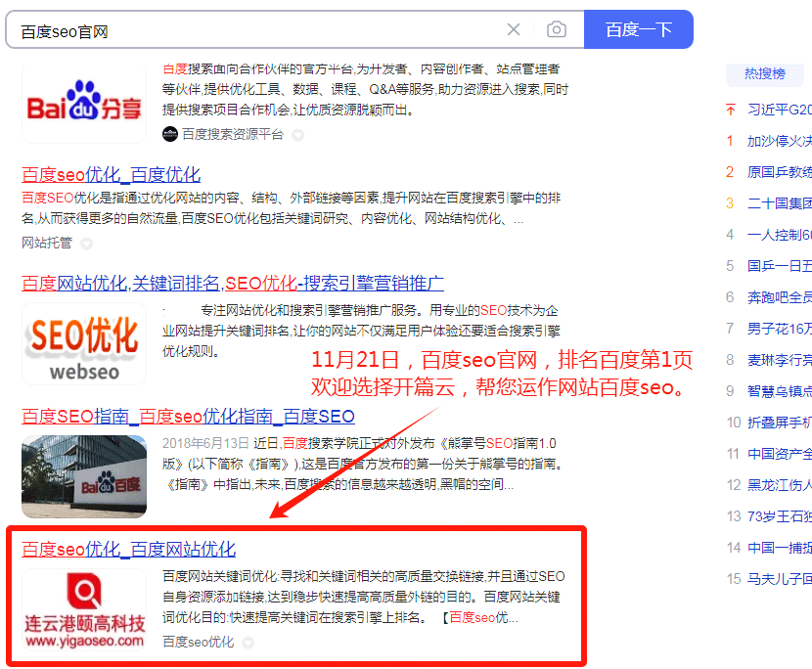Click the 百度搜索资源平台 round source icon
The width and height of the screenshot is (812, 669).
pos(170,134)
